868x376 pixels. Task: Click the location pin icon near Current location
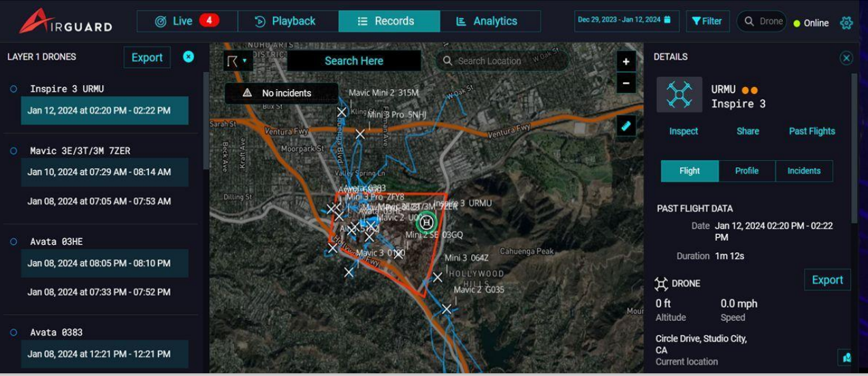click(x=845, y=357)
